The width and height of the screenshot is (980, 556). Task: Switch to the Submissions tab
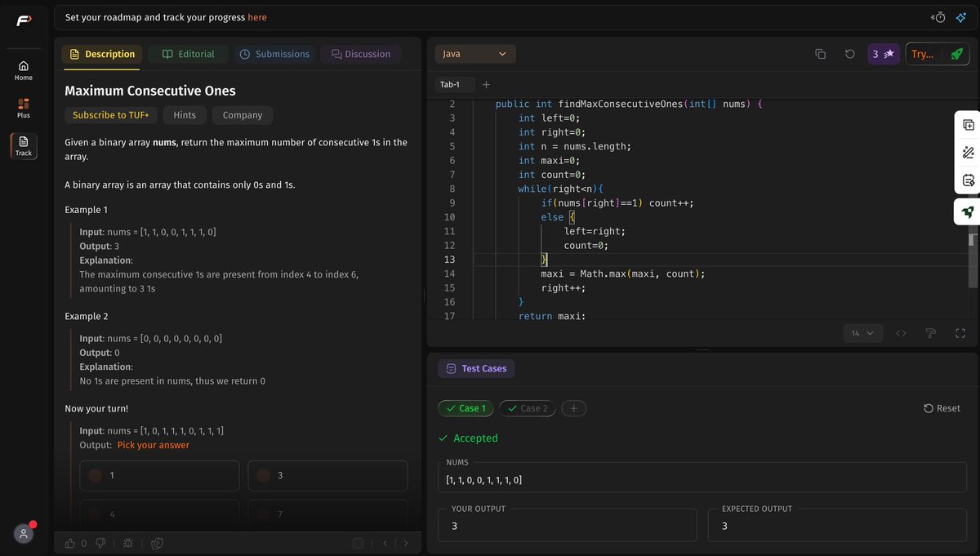tap(274, 54)
